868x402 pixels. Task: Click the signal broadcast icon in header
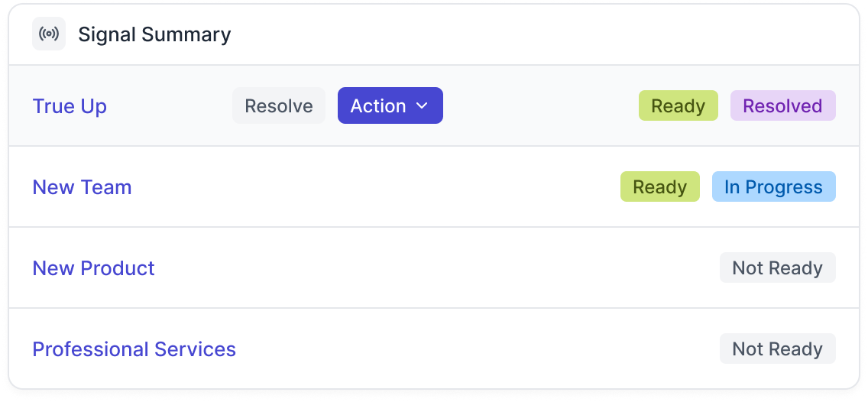click(49, 34)
